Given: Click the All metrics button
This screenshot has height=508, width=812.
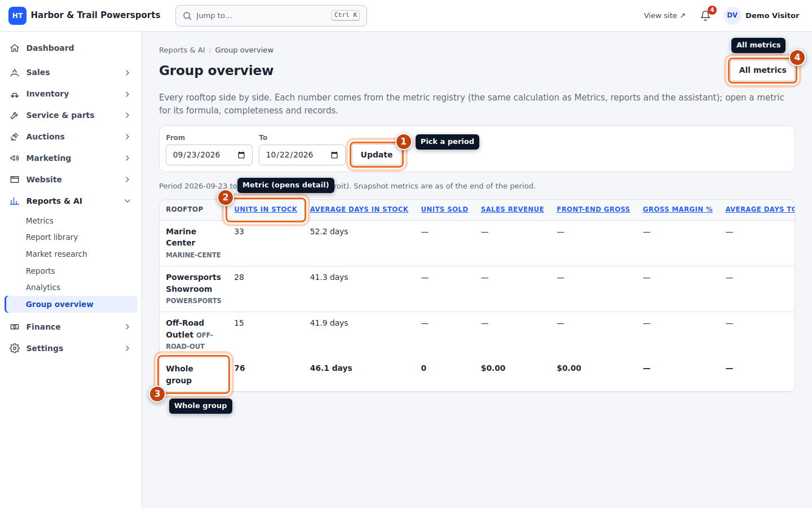Looking at the screenshot, I should [x=762, y=70].
